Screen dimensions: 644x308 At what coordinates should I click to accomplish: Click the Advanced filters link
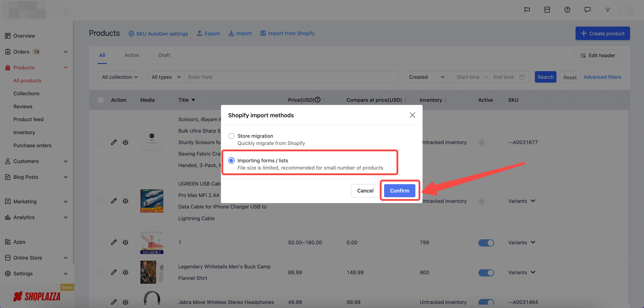coord(602,77)
